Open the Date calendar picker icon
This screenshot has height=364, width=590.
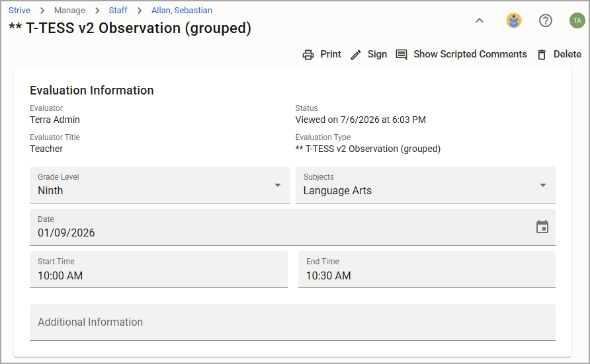(542, 227)
